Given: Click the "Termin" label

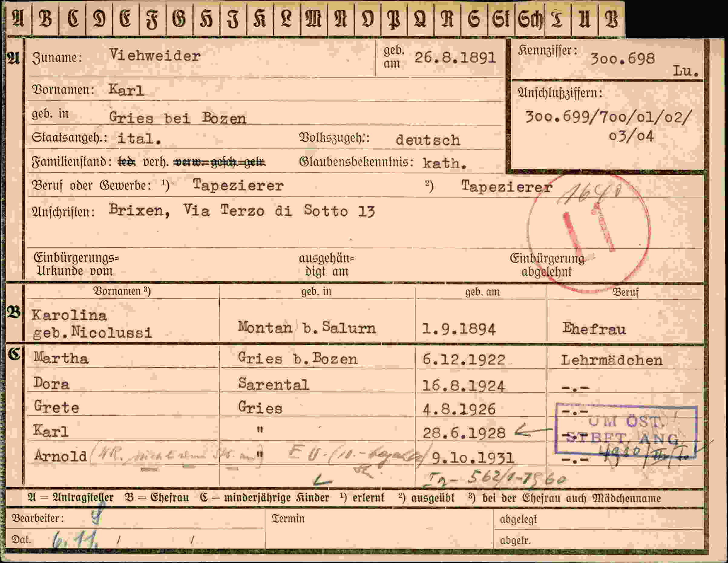Looking at the screenshot, I should point(288,519).
